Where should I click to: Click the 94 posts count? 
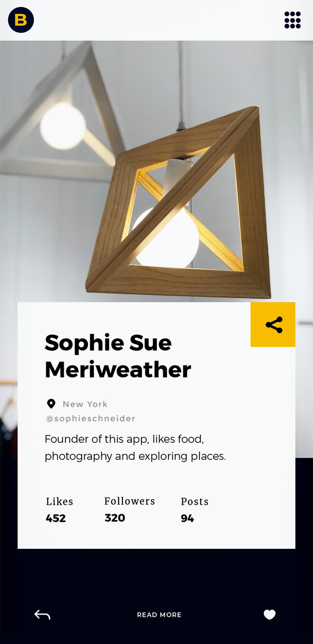click(x=187, y=518)
